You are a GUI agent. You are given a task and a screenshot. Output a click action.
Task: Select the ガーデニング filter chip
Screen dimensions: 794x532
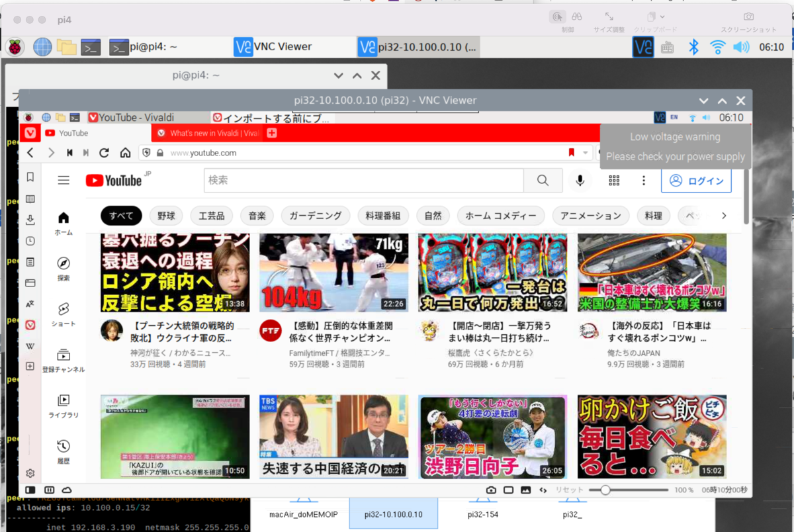tap(316, 216)
